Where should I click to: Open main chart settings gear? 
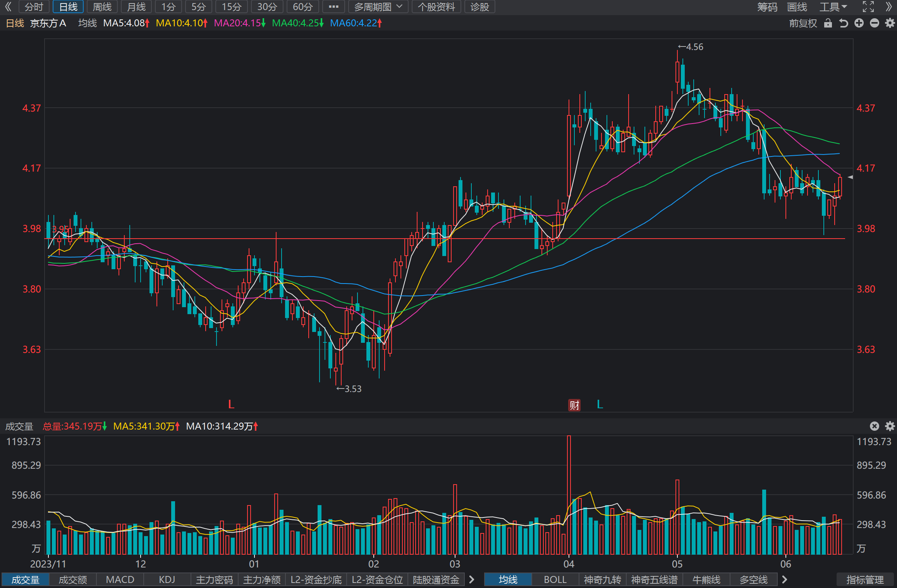point(890,23)
